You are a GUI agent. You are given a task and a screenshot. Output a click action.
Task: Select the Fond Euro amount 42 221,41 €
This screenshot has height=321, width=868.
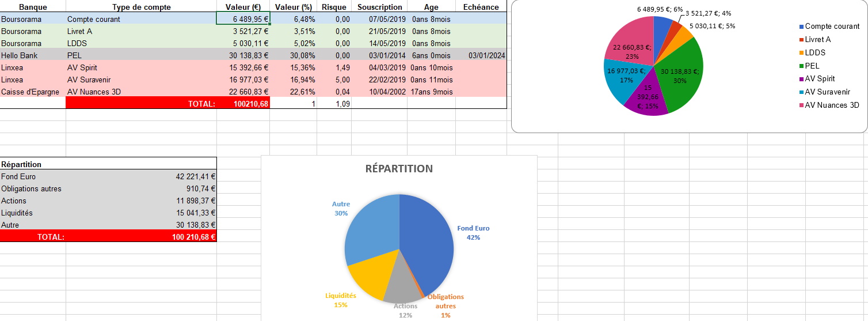(196, 176)
